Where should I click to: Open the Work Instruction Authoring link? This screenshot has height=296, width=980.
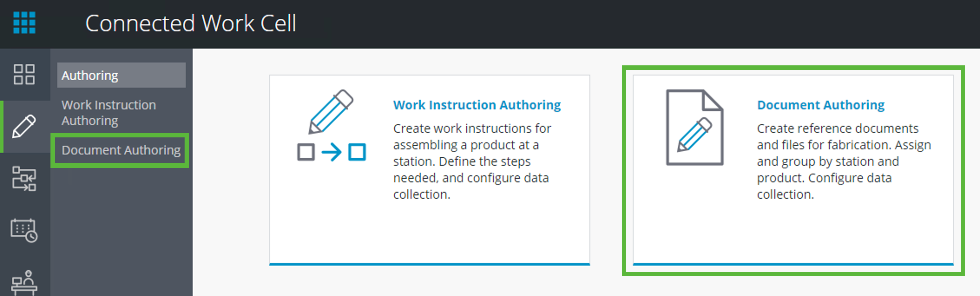(477, 105)
